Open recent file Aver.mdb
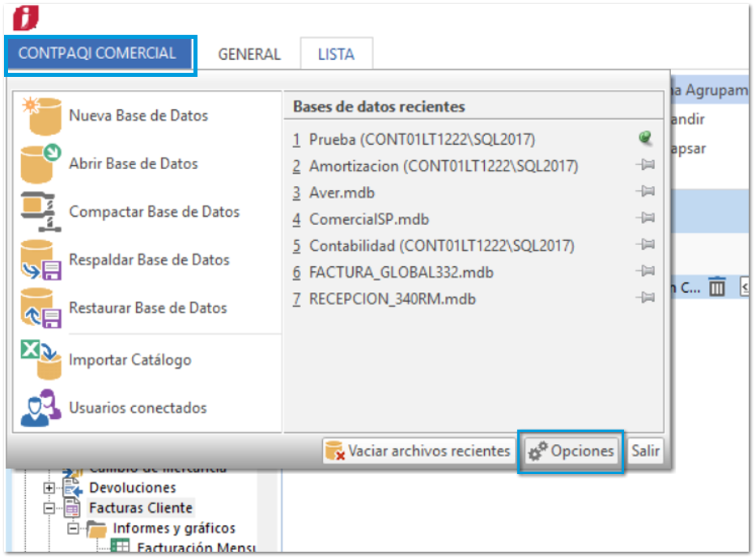 342,193
